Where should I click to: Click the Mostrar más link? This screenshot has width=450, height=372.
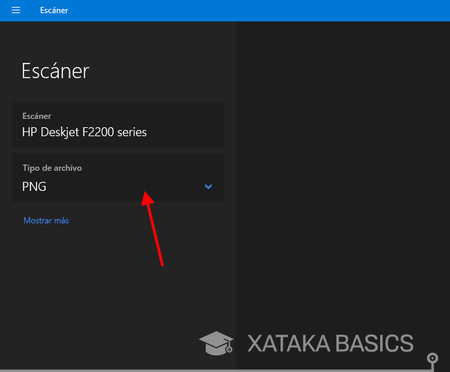tap(46, 220)
